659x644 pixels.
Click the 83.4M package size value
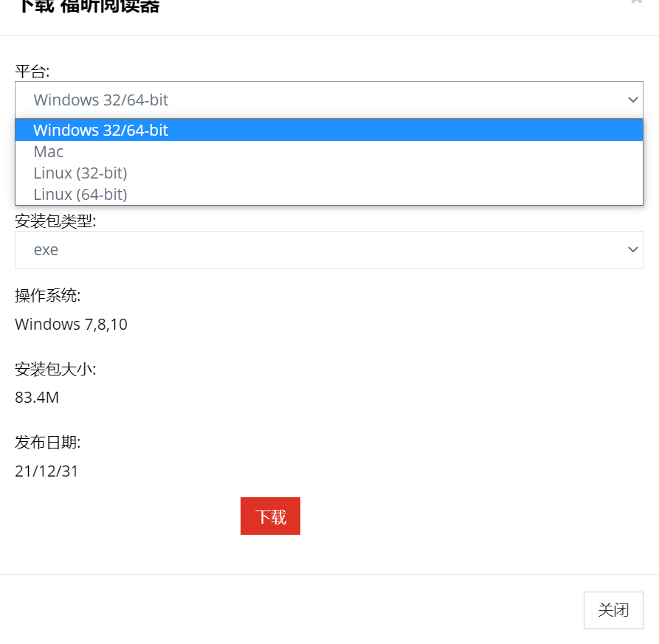[37, 398]
